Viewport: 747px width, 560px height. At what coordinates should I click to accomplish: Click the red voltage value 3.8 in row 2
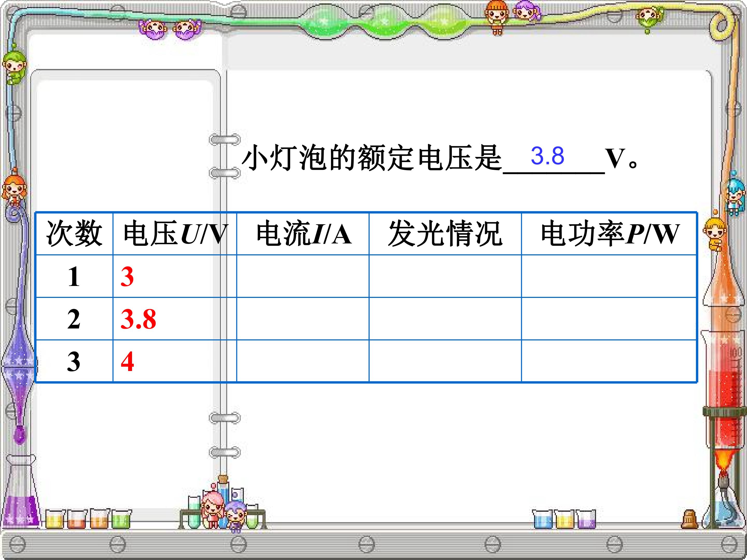(139, 319)
